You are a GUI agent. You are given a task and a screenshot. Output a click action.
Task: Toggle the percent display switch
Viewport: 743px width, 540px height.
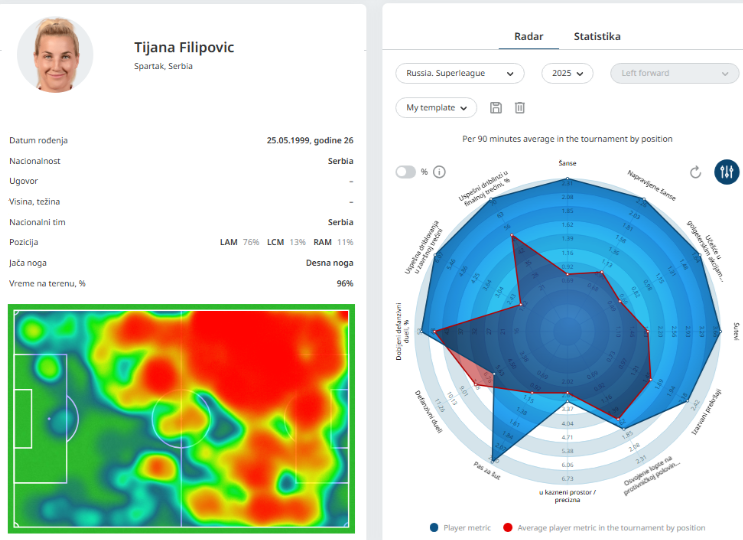405,172
